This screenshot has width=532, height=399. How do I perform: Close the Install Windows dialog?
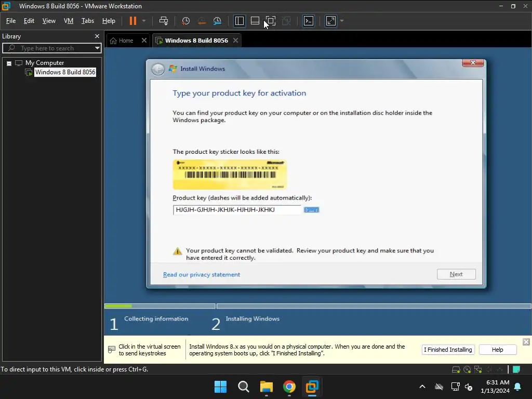tap(473, 63)
